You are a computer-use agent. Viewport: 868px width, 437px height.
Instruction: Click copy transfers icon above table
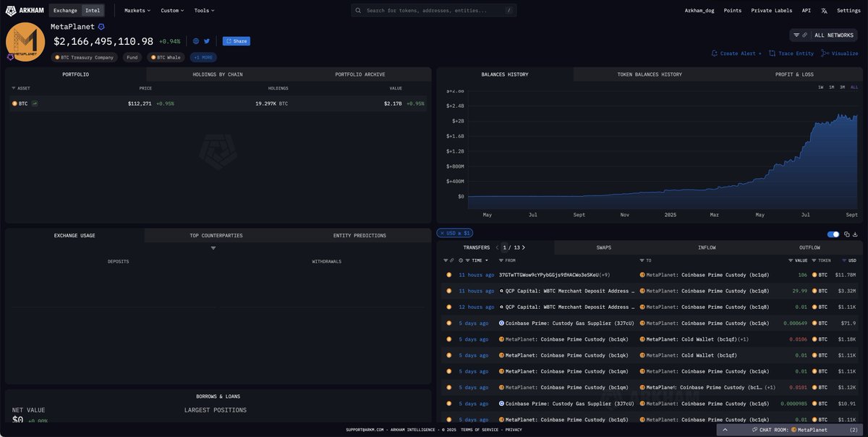pyautogui.click(x=847, y=234)
